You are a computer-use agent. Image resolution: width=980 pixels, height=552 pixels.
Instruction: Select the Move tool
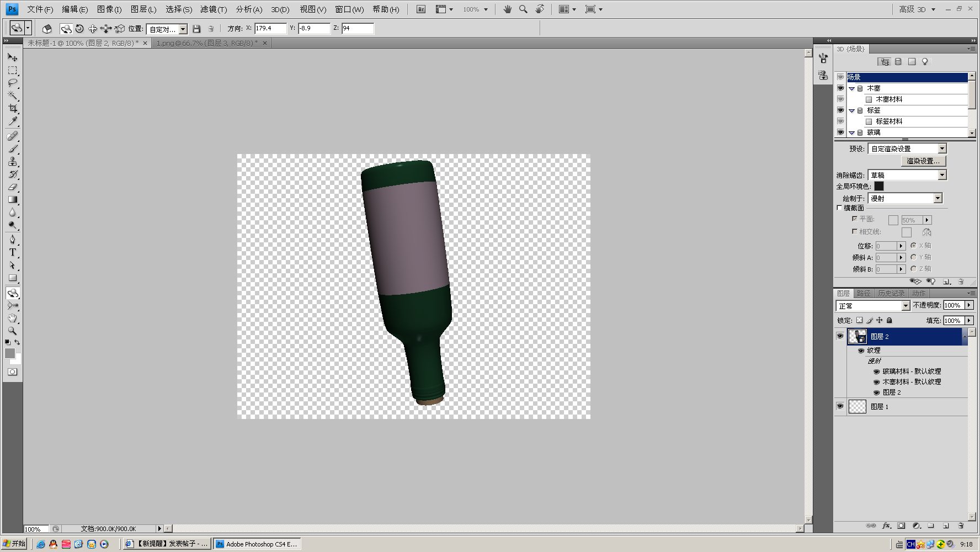coord(12,57)
